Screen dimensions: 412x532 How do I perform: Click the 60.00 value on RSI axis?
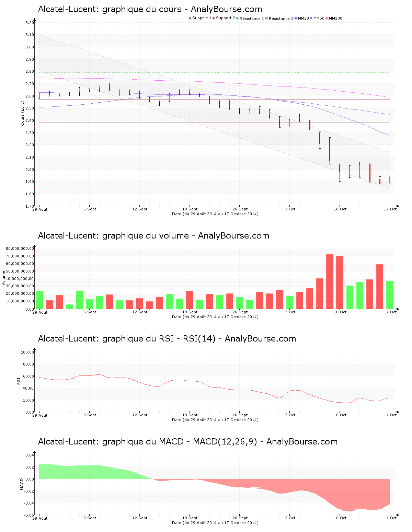pos(28,376)
